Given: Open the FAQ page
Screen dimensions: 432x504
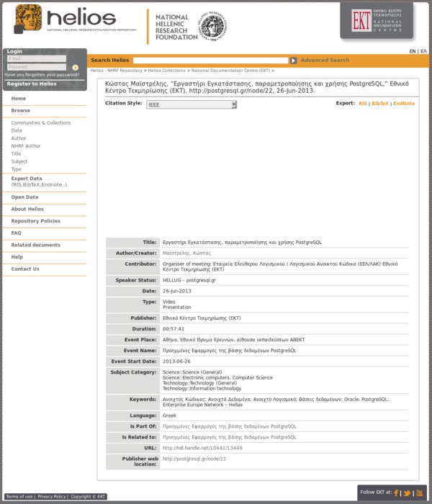Looking at the screenshot, I should point(16,233).
